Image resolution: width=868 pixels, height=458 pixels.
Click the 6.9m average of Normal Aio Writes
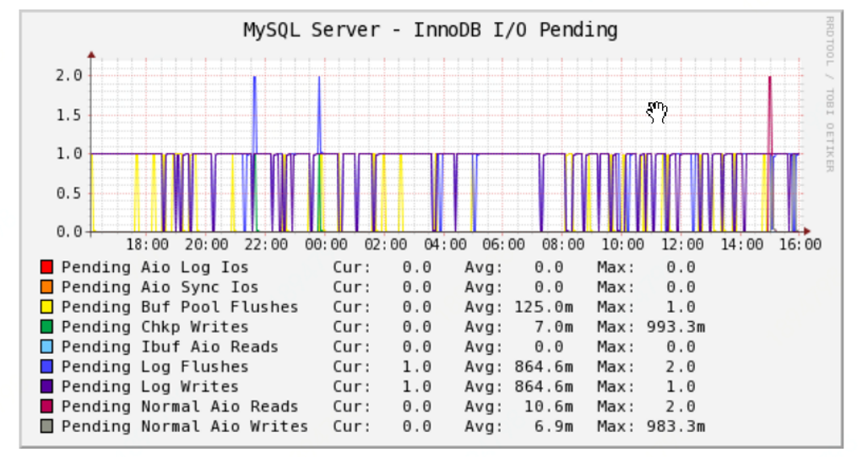point(554,427)
